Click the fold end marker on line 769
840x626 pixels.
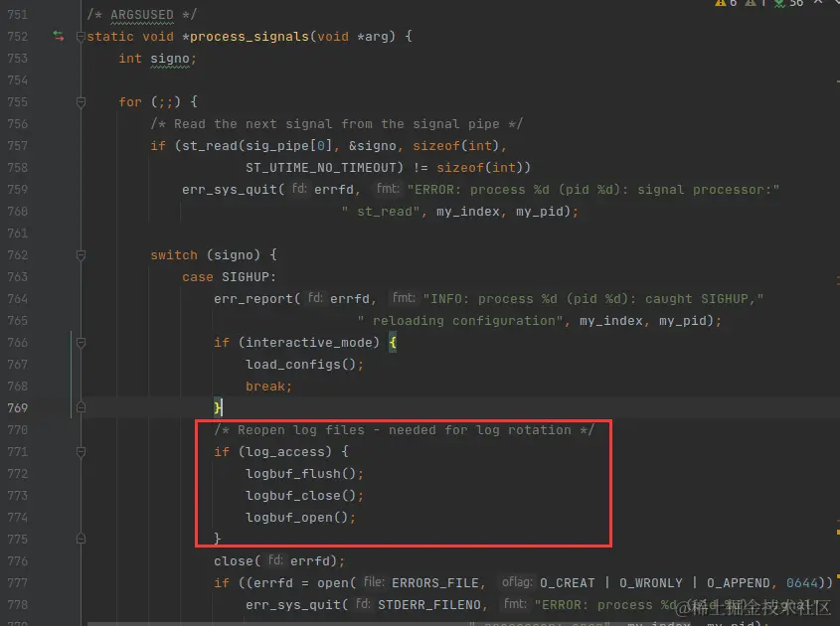pyautogui.click(x=81, y=407)
